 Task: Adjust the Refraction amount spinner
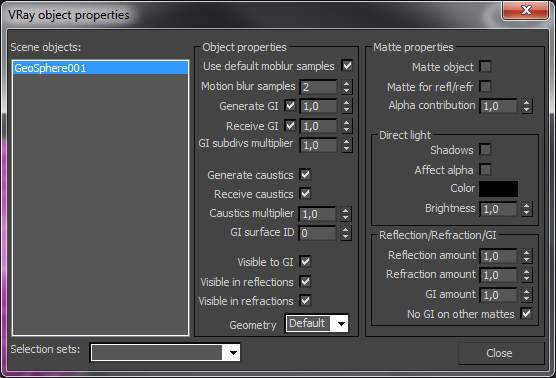[527, 275]
